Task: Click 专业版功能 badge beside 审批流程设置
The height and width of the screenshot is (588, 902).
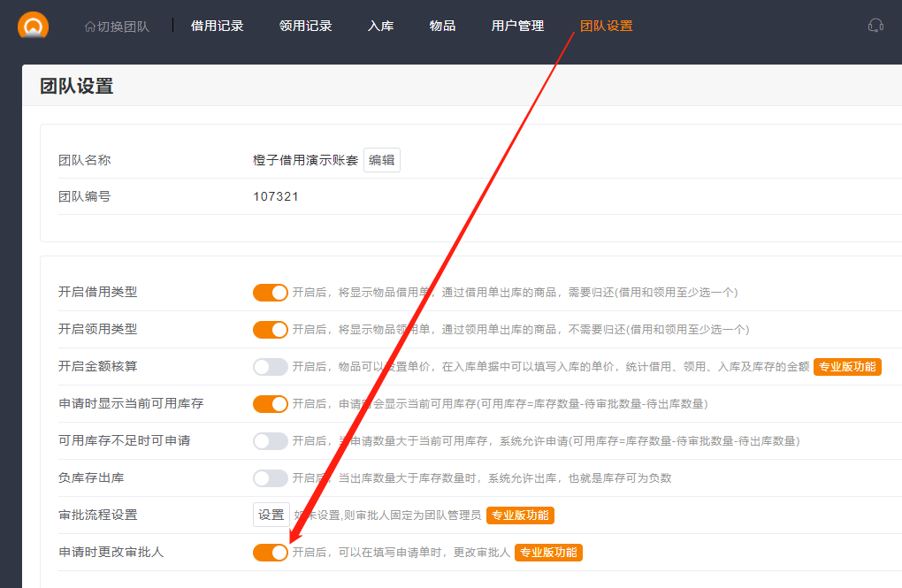Action: [x=520, y=515]
